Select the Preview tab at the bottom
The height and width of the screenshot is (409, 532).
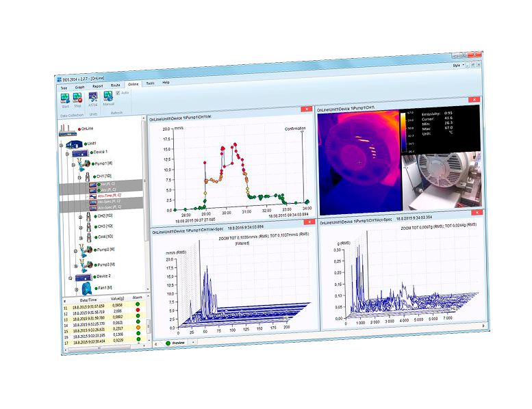[x=175, y=343]
